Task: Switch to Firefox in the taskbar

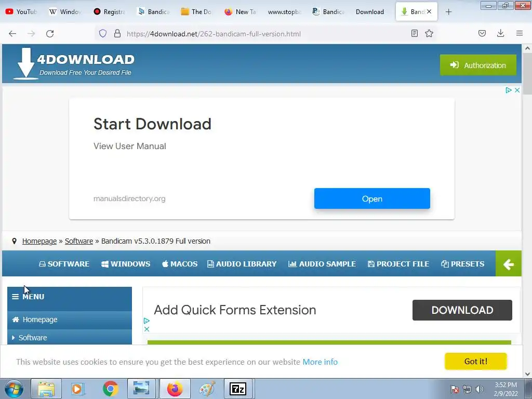Action: tap(175, 389)
